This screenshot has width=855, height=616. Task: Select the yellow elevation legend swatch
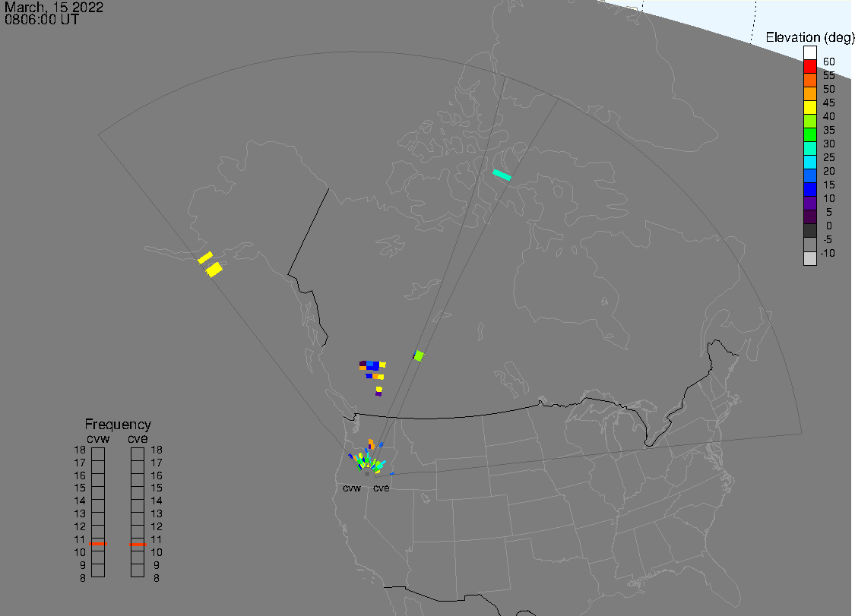(x=809, y=107)
